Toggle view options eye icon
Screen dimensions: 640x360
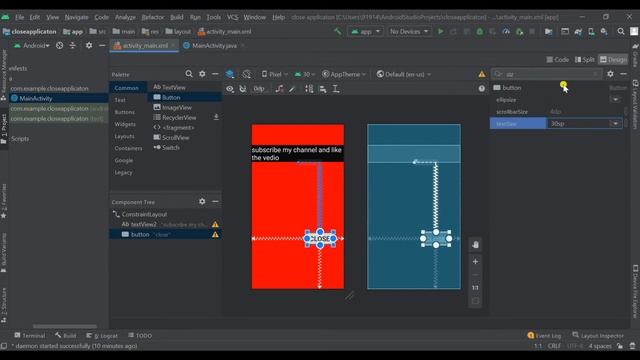coord(230,89)
